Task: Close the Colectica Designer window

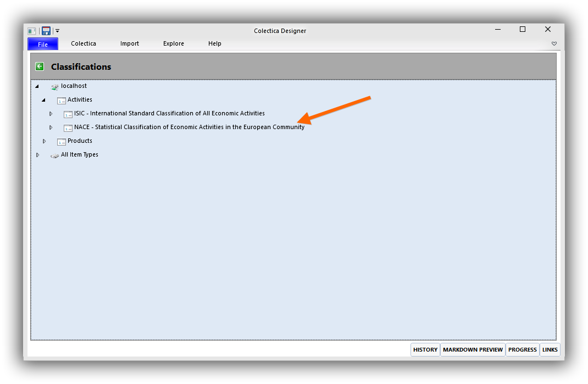Action: (547, 29)
